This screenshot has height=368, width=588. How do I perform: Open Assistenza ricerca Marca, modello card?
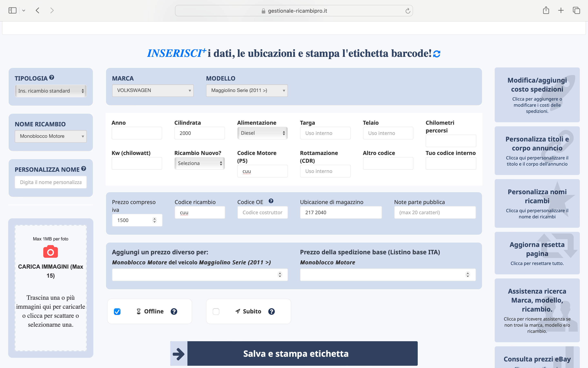point(537,310)
